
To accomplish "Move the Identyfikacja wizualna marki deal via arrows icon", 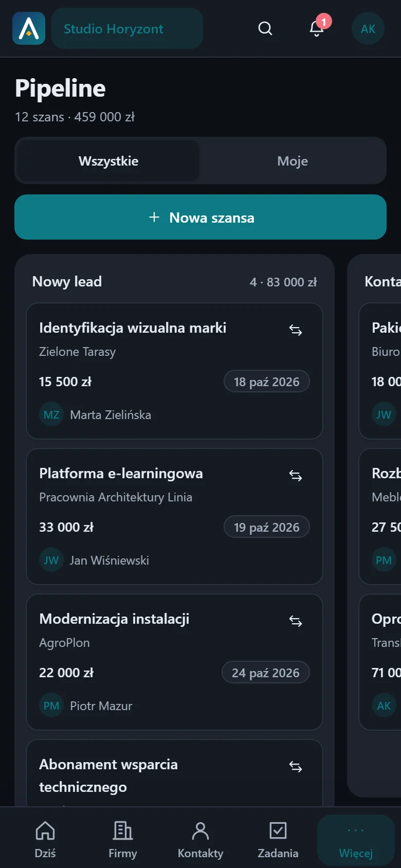I will pyautogui.click(x=296, y=330).
